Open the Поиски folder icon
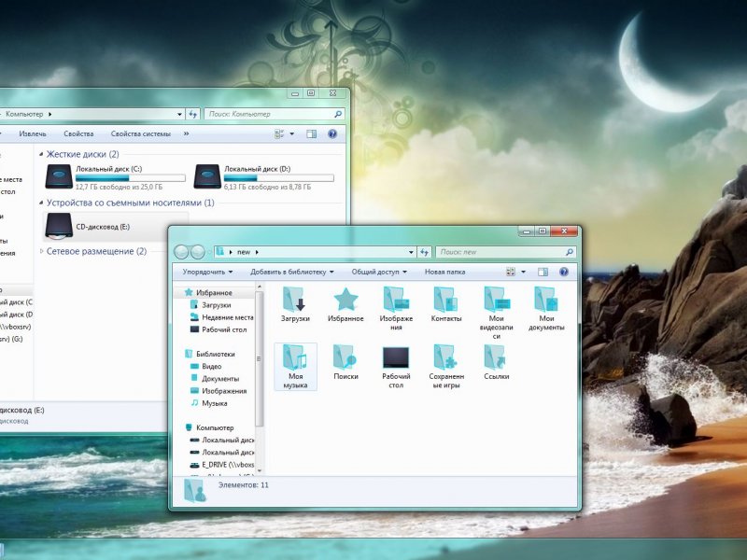This screenshot has width=747, height=560. click(x=345, y=357)
